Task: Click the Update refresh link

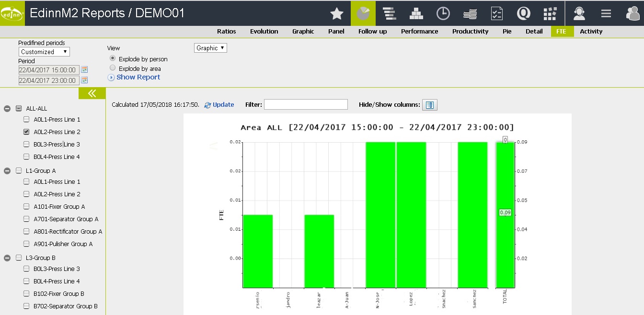Action: click(x=219, y=105)
